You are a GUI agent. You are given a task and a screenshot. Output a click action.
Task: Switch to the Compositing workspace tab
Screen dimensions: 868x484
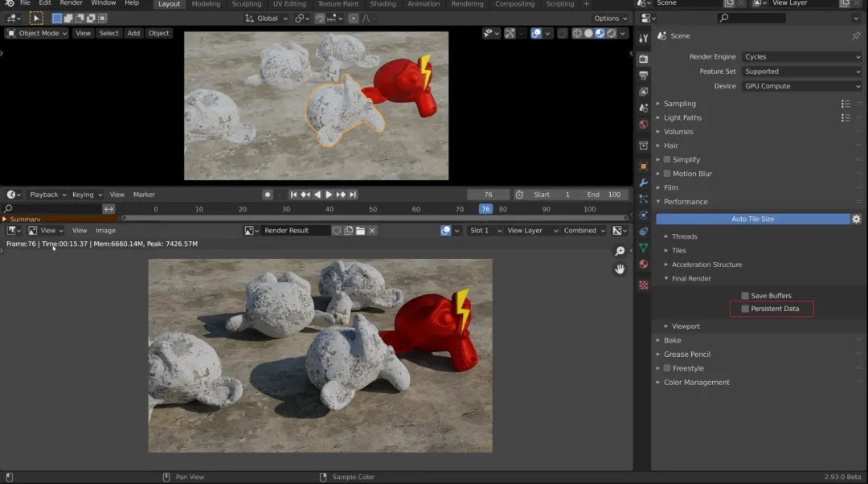(514, 4)
